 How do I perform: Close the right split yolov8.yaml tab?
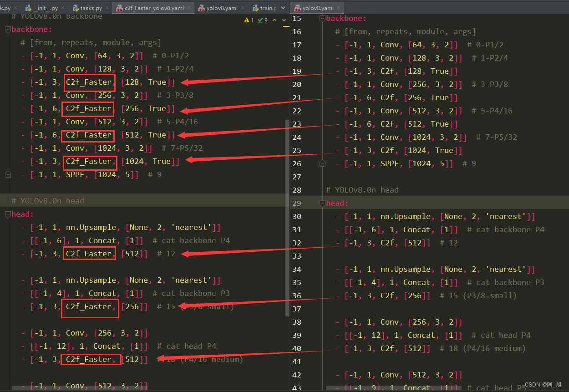[338, 8]
